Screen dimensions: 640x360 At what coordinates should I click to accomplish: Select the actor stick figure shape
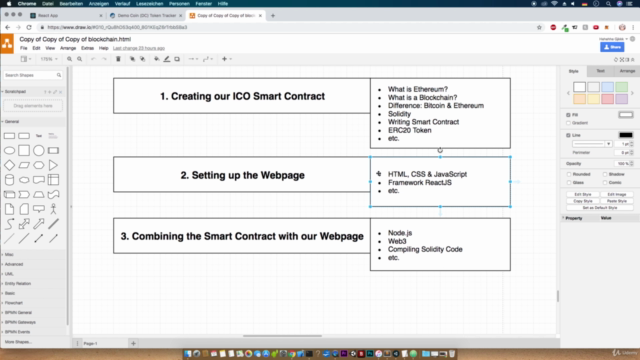point(53,209)
